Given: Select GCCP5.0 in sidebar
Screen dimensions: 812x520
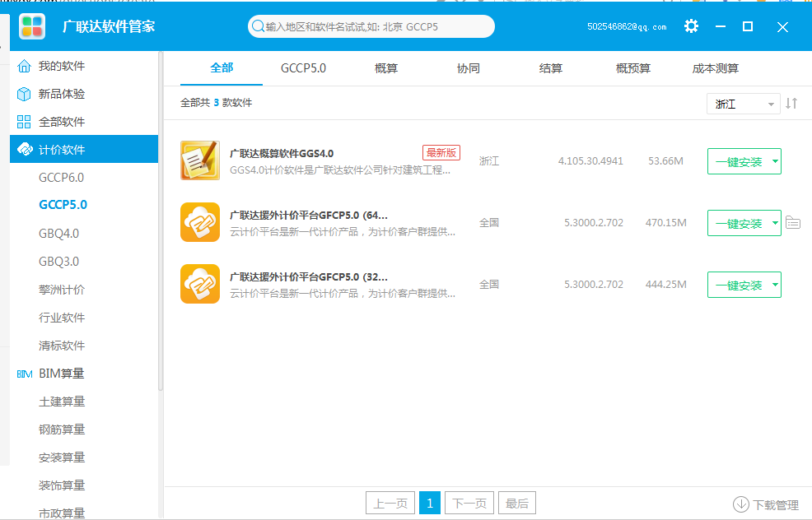Looking at the screenshot, I should 63,205.
